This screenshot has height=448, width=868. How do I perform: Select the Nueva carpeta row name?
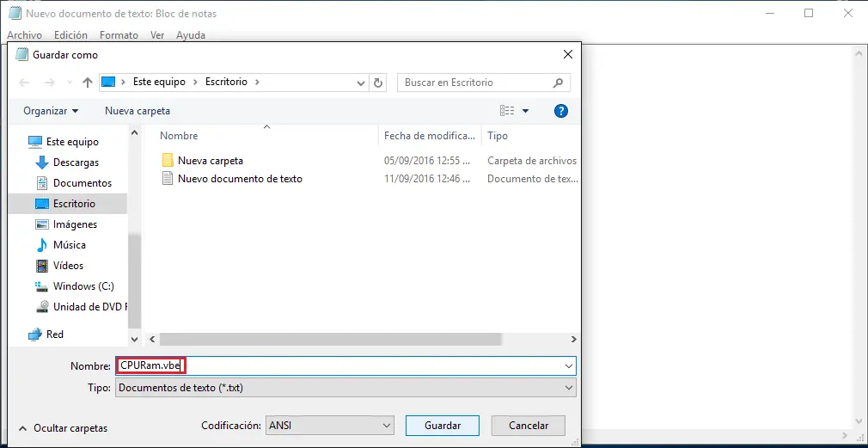(x=211, y=161)
